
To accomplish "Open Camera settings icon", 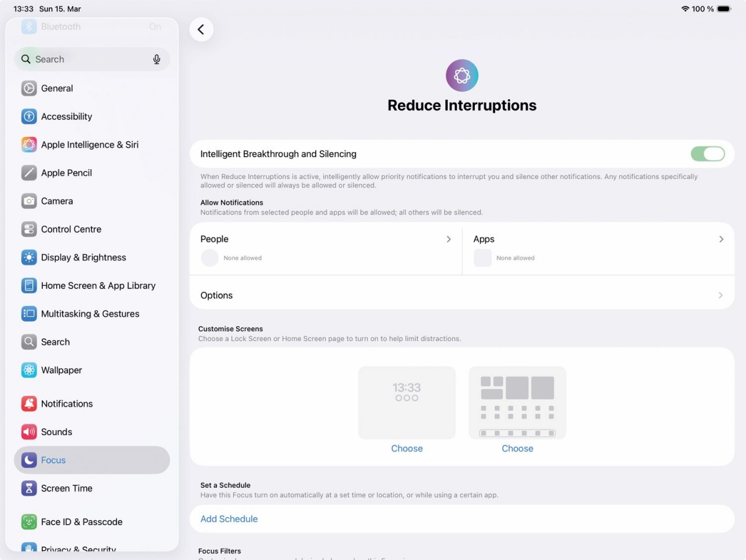I will 29,201.
